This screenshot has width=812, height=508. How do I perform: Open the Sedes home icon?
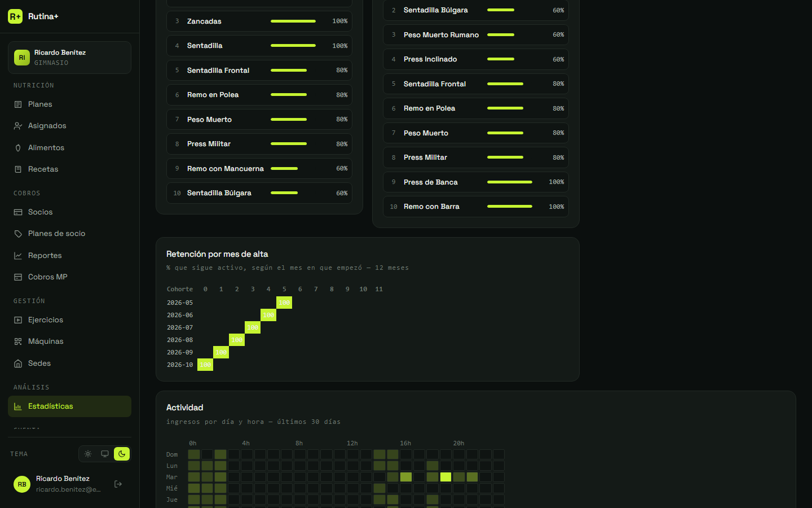(x=18, y=364)
